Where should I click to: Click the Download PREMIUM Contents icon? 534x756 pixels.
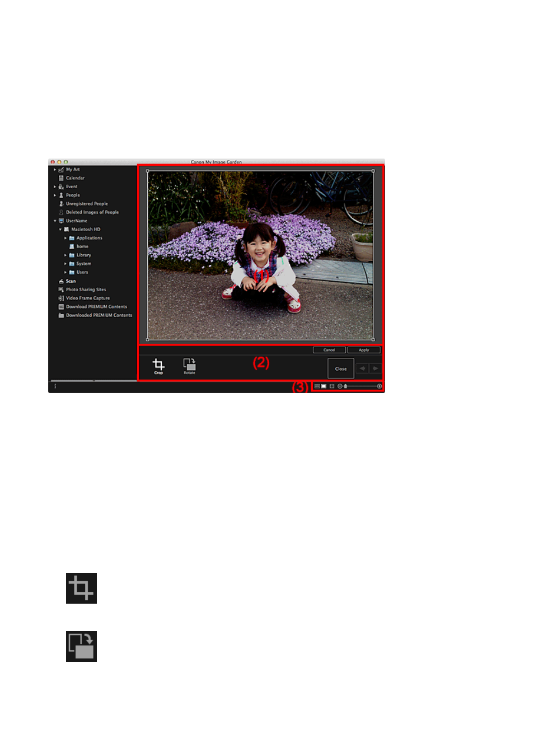[x=61, y=307]
